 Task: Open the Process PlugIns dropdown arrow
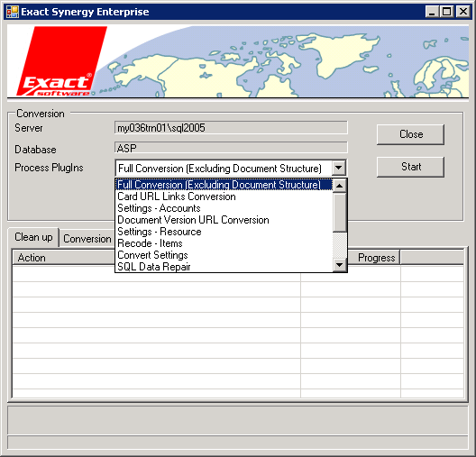point(339,168)
